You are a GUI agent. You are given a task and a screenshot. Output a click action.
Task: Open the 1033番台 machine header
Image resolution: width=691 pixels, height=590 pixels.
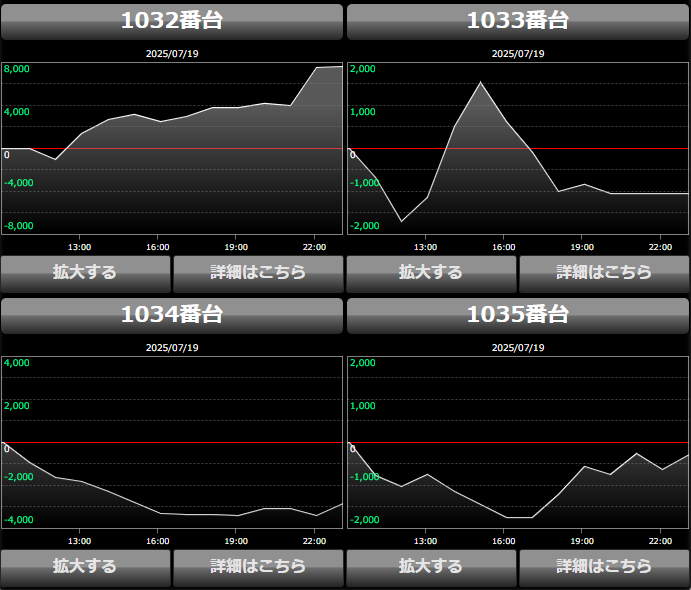pyautogui.click(x=518, y=22)
